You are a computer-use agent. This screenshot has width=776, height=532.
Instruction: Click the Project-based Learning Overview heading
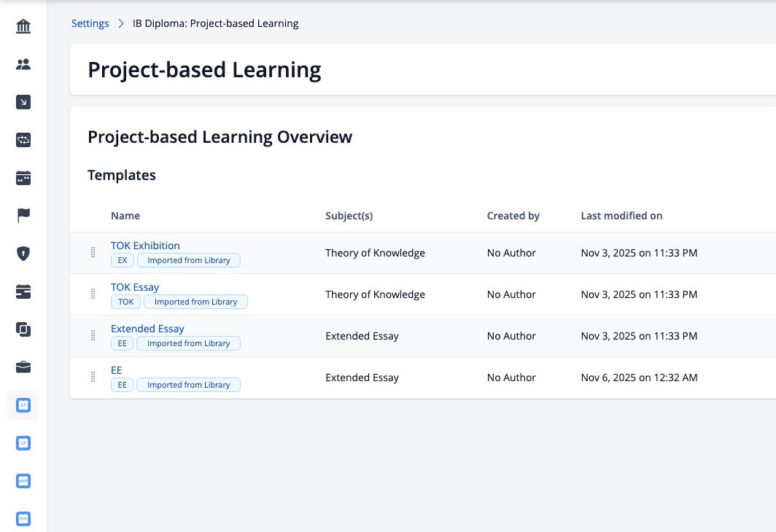tap(220, 137)
